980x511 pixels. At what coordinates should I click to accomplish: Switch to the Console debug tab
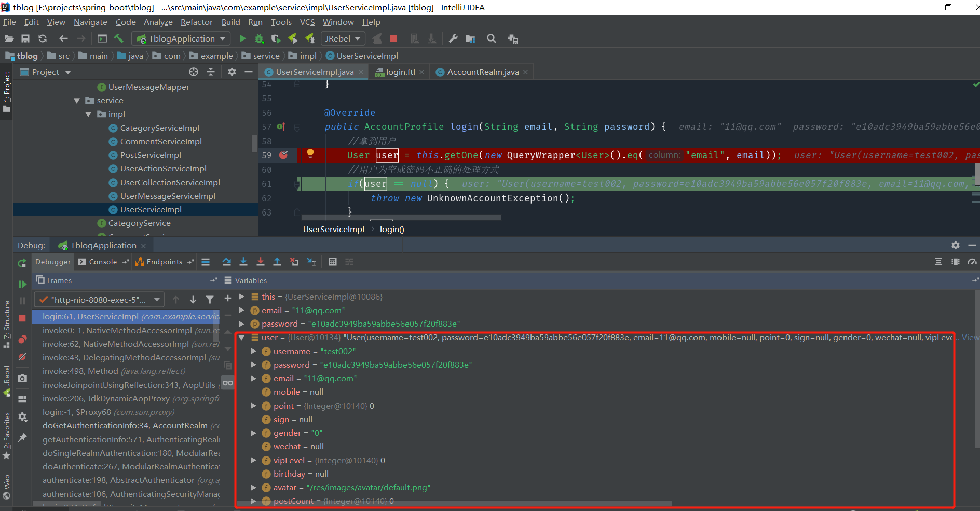(x=103, y=262)
